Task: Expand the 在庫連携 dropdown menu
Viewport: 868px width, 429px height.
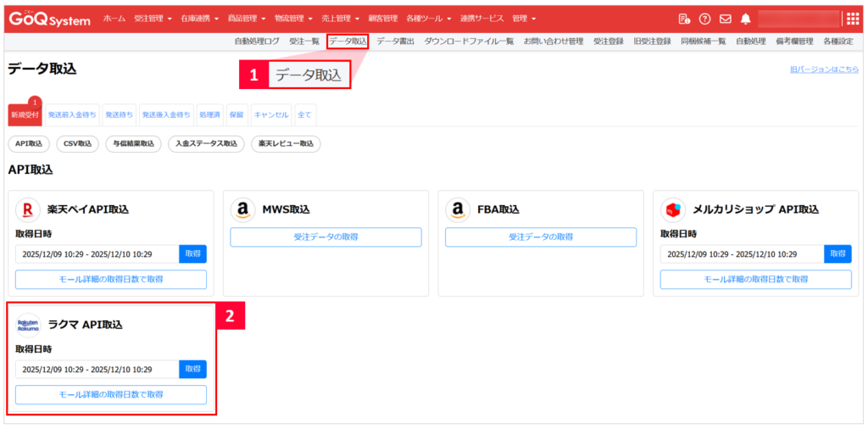Action: 199,19
